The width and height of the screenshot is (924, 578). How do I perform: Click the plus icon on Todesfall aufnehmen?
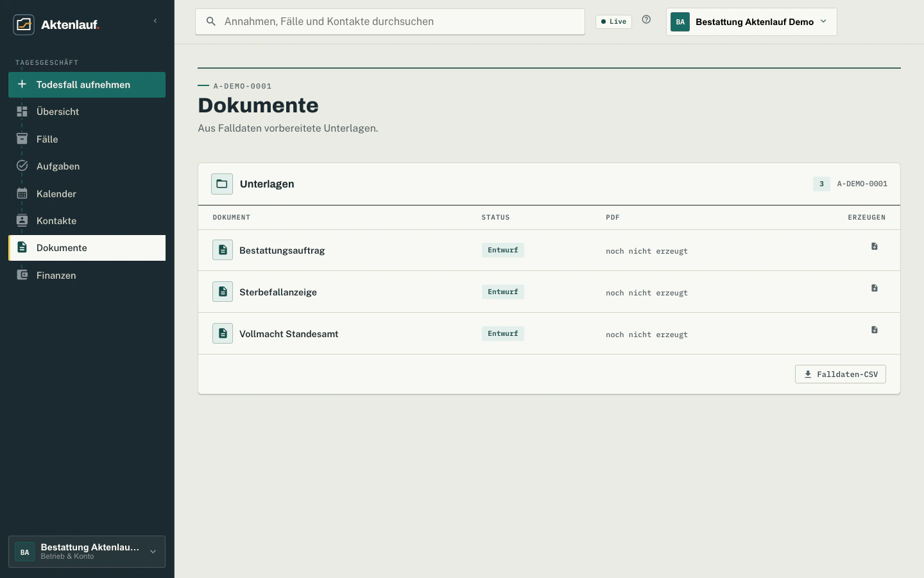point(22,84)
